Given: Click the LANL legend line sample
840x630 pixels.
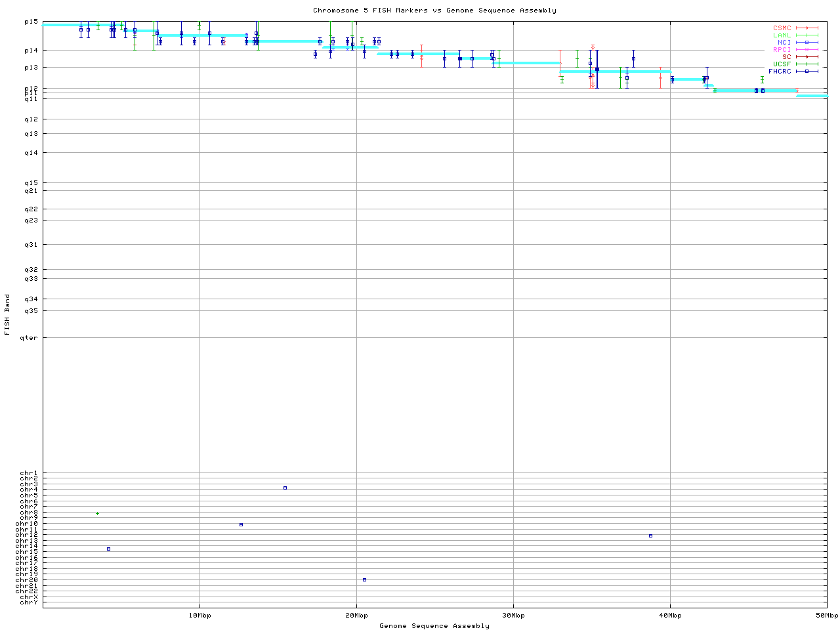Looking at the screenshot, I should point(807,35).
